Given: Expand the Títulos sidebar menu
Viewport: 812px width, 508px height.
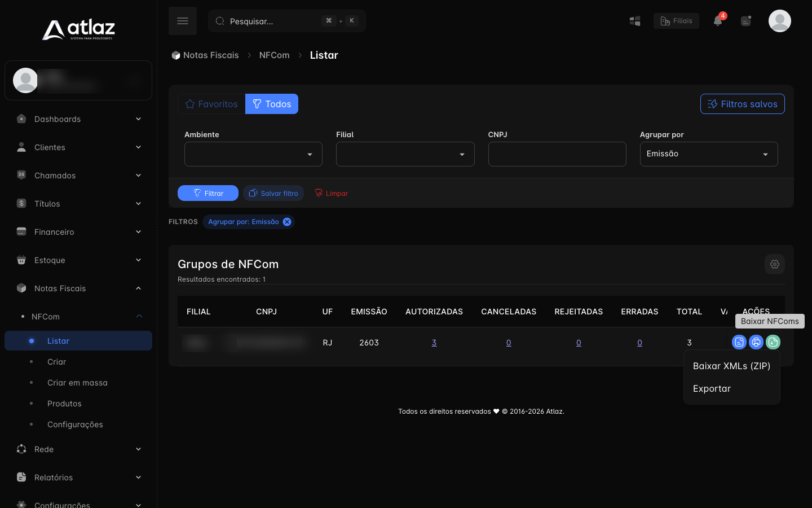Looking at the screenshot, I should click(78, 204).
